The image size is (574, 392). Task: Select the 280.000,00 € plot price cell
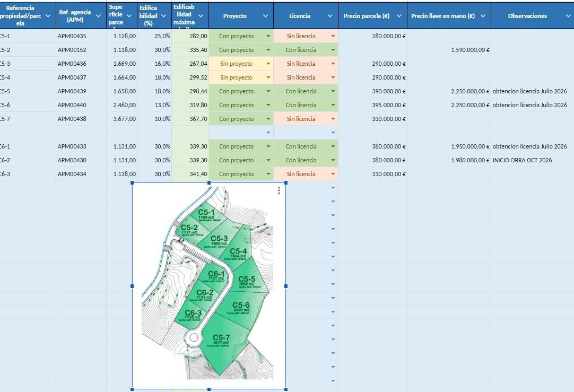tap(372, 36)
